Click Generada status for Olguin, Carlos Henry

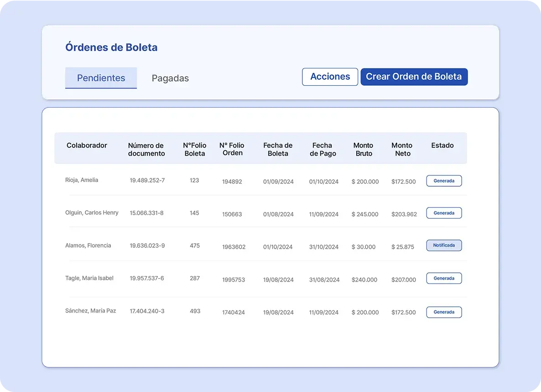444,213
